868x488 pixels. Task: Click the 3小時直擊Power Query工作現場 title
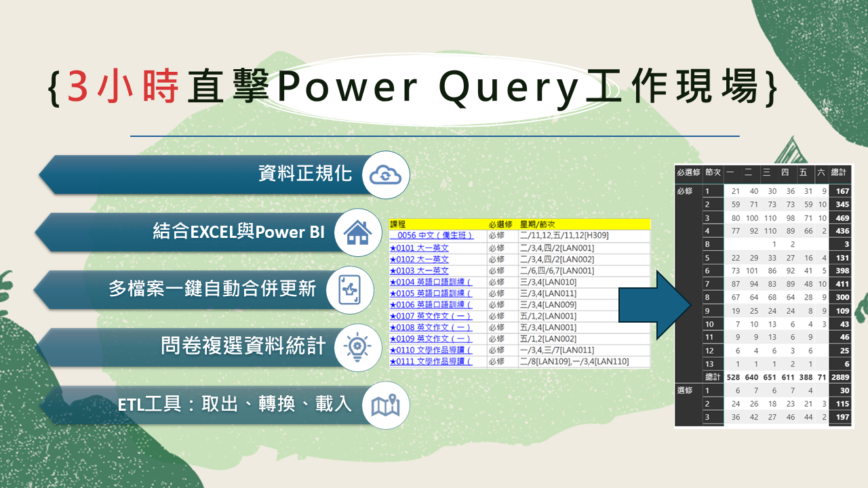pos(414,89)
